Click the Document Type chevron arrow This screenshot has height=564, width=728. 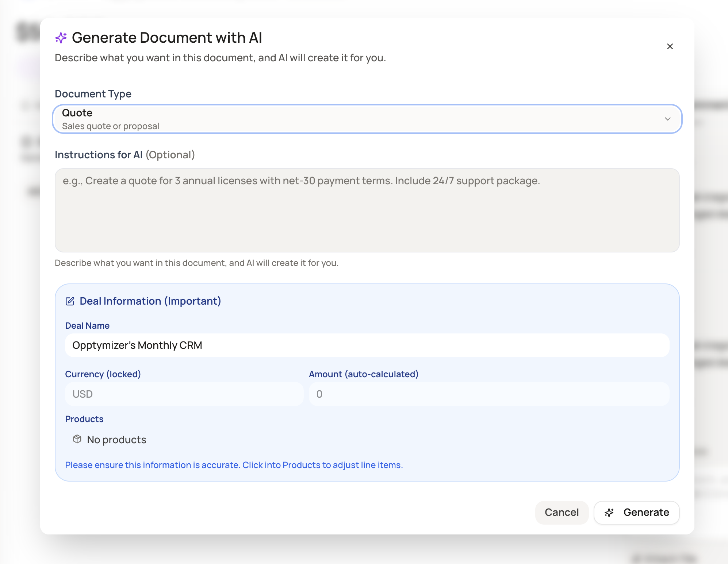point(667,119)
